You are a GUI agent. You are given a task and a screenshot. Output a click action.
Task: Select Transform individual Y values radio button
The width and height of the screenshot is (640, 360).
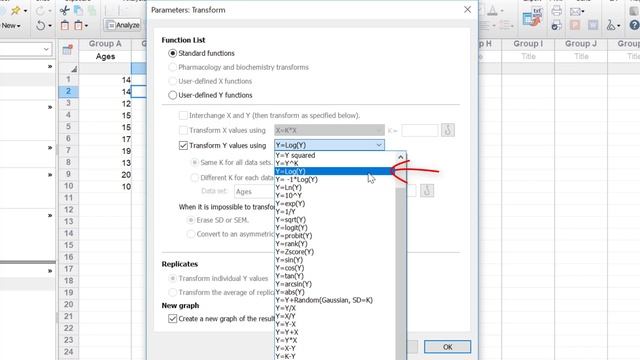click(173, 278)
